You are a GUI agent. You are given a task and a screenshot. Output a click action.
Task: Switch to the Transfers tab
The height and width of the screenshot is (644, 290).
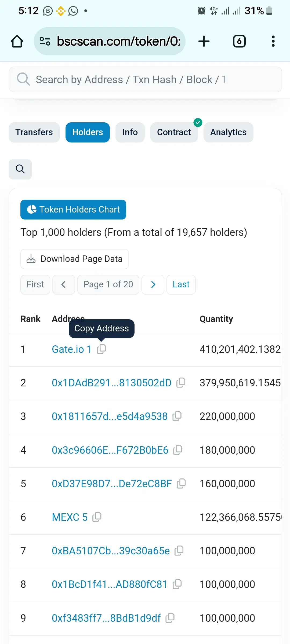tap(34, 132)
